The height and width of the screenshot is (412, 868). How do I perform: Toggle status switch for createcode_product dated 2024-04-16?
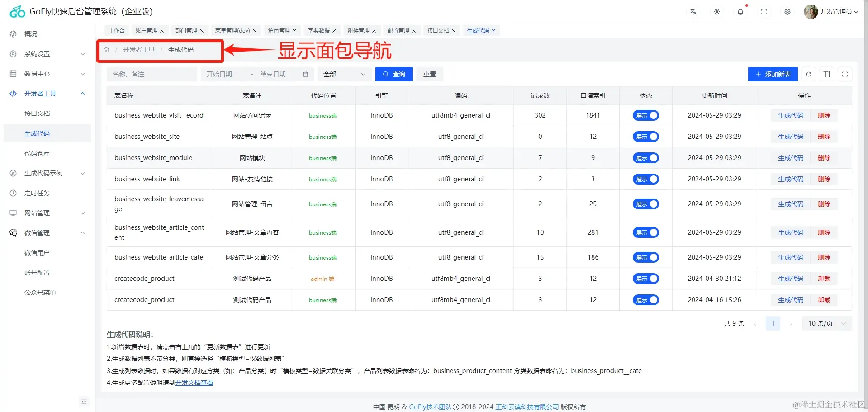pyautogui.click(x=645, y=300)
